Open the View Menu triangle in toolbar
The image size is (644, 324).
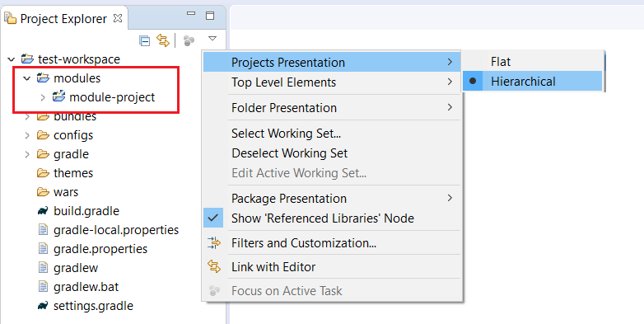coord(212,39)
